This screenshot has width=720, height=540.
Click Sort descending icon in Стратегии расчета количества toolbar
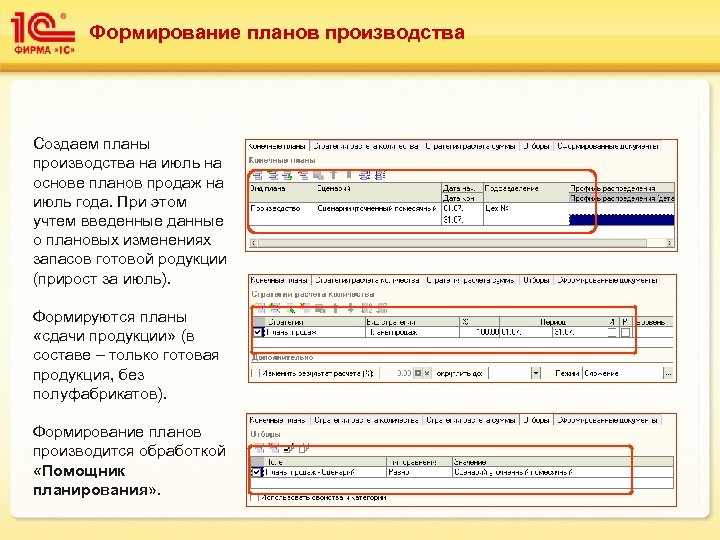pos(382,309)
